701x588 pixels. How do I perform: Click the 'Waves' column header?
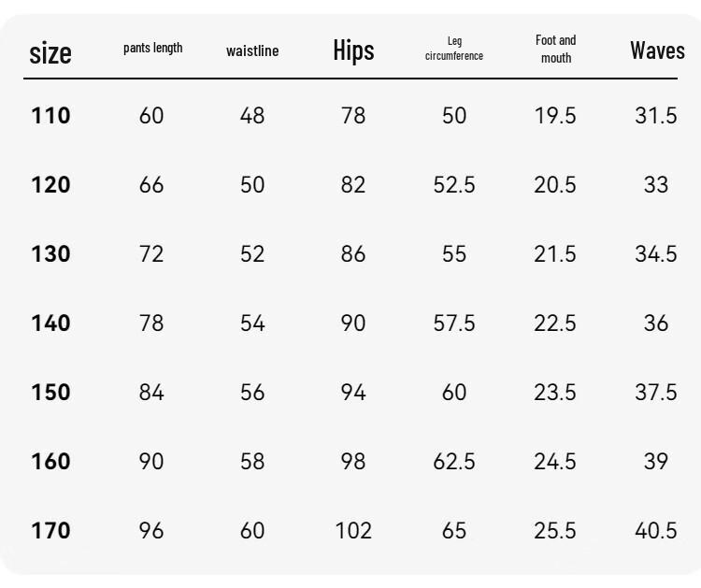coord(657,50)
